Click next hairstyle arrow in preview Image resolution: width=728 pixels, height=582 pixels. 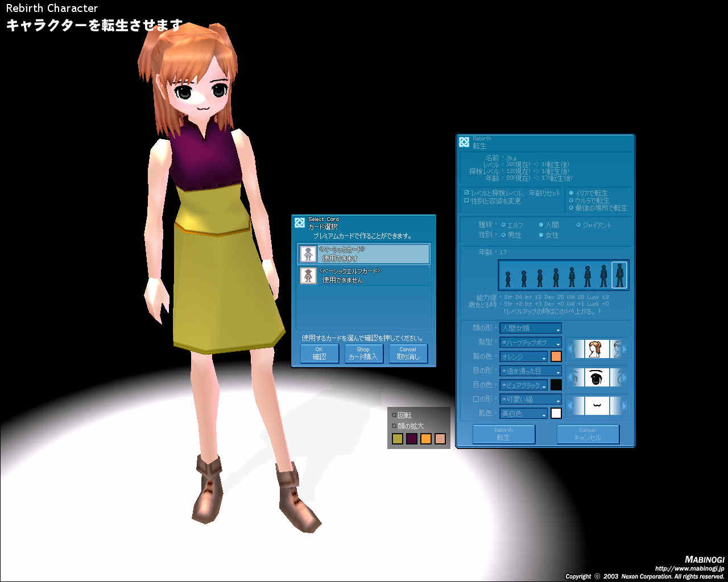click(x=624, y=349)
